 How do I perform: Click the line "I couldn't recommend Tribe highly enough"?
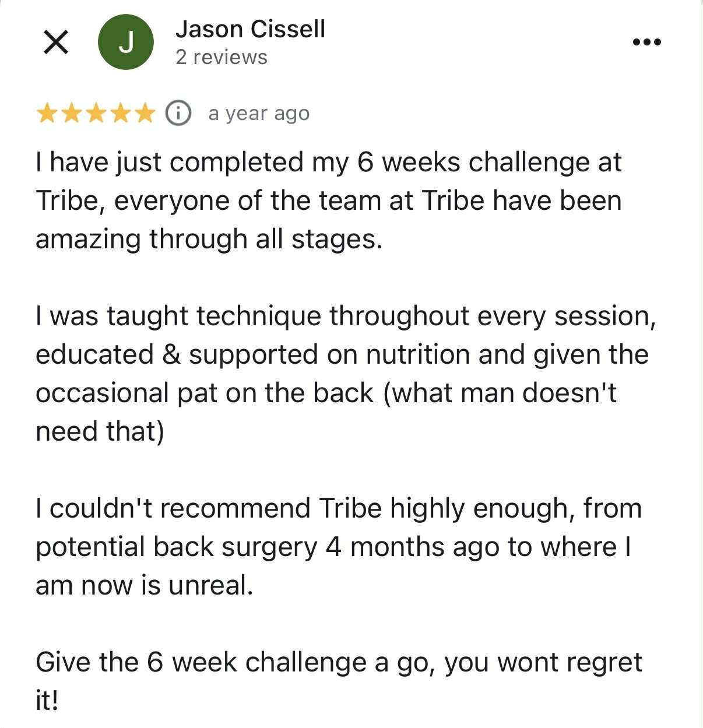pos(338,508)
